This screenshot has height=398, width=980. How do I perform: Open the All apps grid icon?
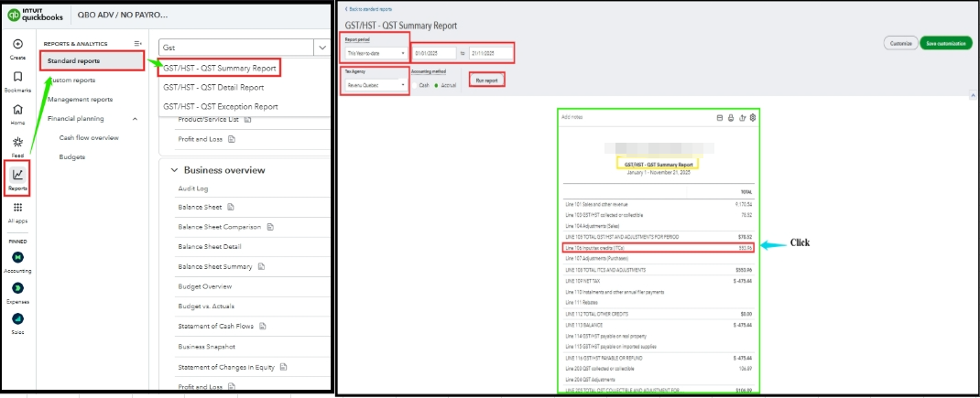pyautogui.click(x=17, y=208)
